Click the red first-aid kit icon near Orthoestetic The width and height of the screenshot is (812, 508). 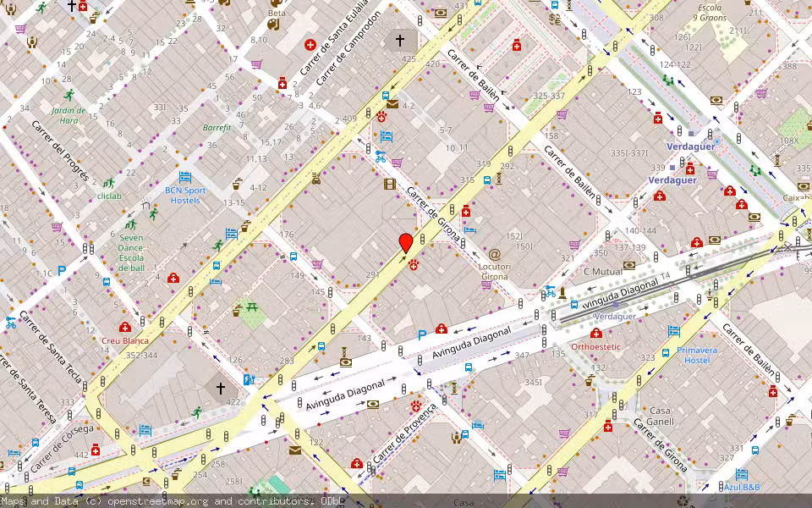(x=596, y=334)
